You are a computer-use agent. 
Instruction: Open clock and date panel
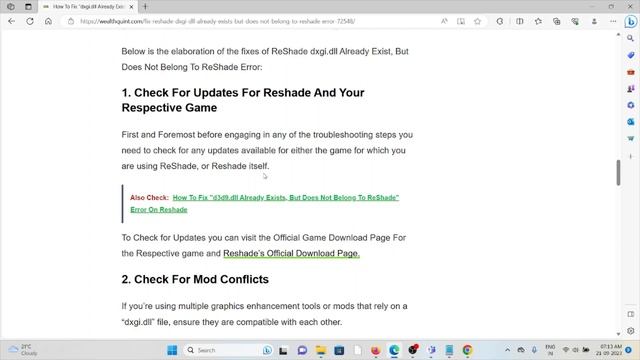(x=609, y=350)
